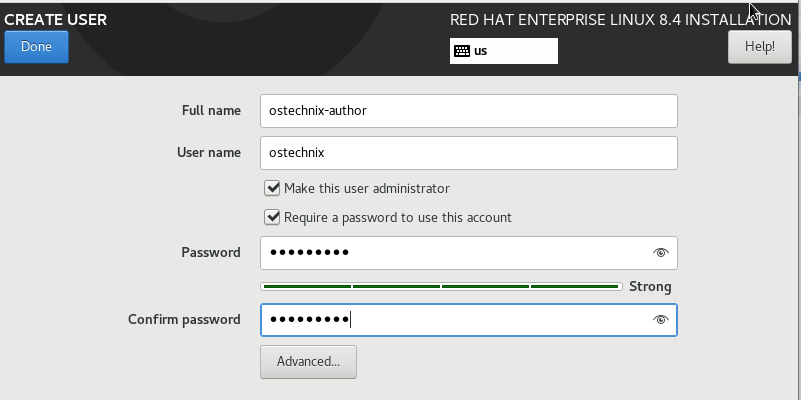Click inside the Password entry field

coord(468,252)
